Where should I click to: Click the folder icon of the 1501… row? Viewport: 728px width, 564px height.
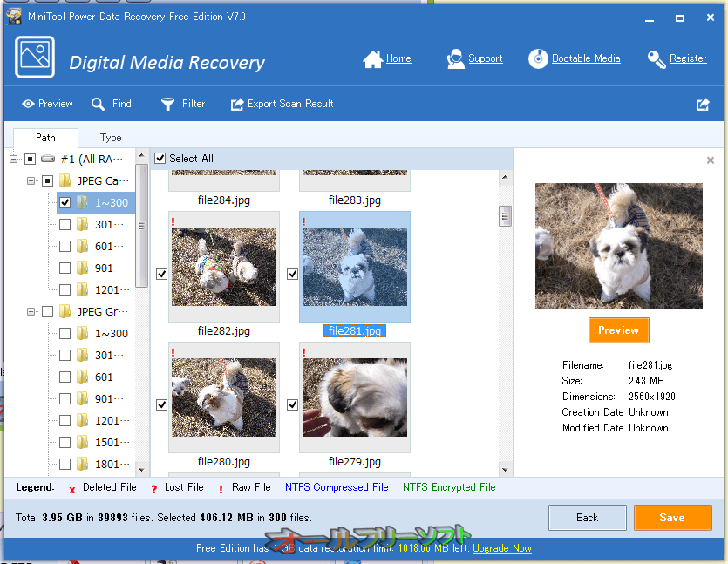[83, 442]
